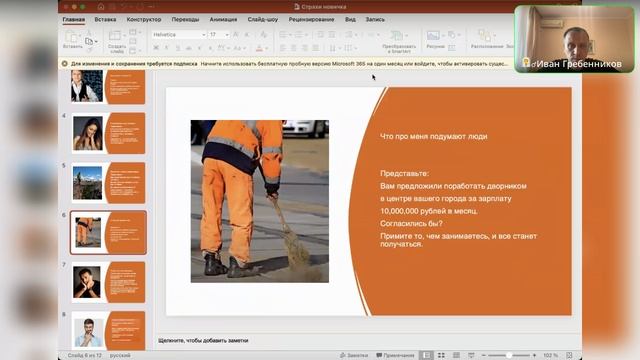This screenshot has height=360, width=640.
Task: Align text left
Action: (x=283, y=48)
